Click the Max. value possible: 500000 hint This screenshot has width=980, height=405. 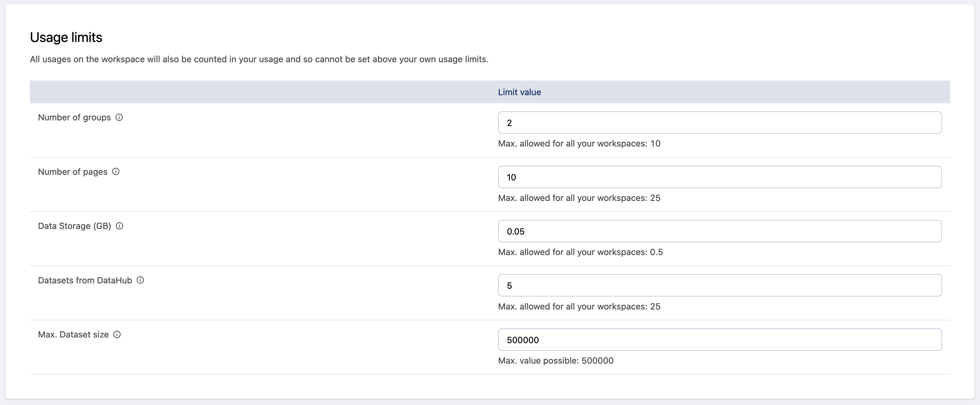pos(555,361)
